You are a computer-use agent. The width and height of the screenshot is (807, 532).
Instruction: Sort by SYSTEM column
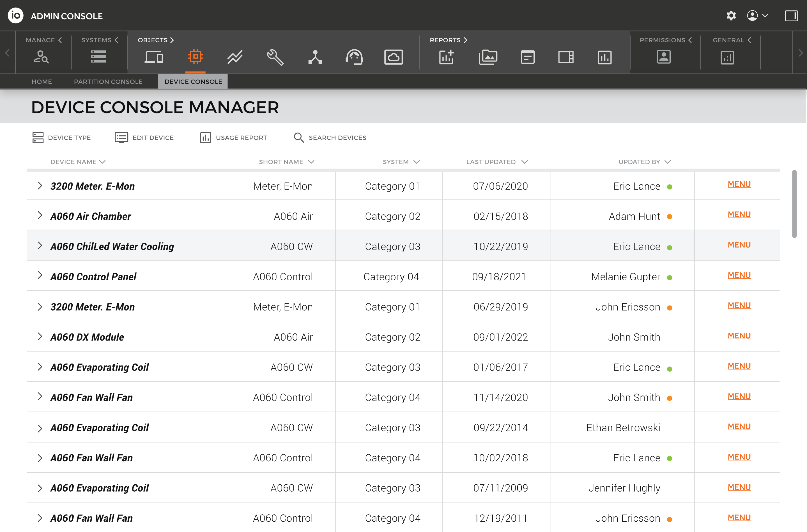click(401, 162)
